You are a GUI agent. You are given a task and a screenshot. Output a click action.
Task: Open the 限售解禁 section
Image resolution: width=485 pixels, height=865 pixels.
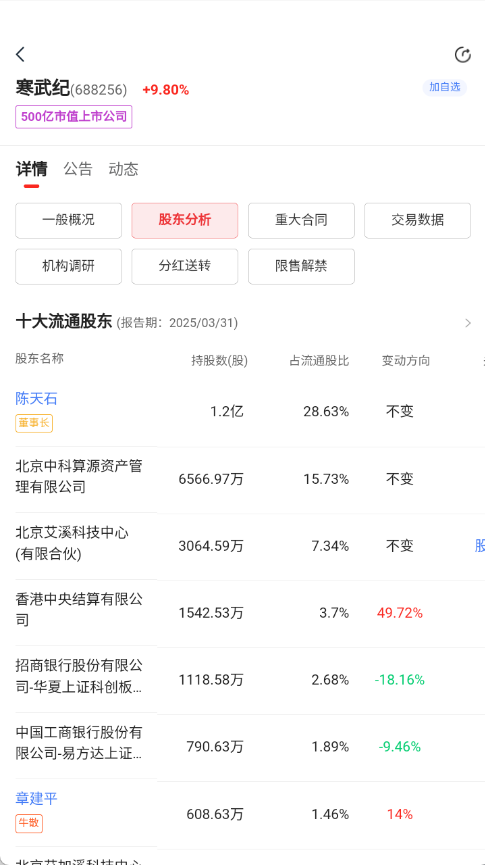(301, 266)
